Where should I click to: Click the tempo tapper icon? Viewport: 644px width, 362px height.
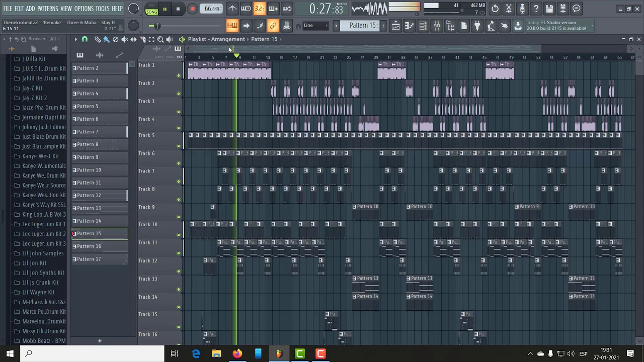491,26
